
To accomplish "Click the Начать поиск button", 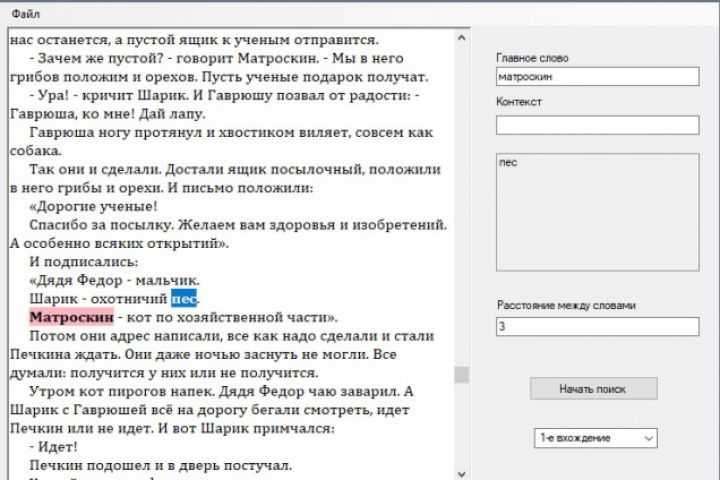I will 593,389.
